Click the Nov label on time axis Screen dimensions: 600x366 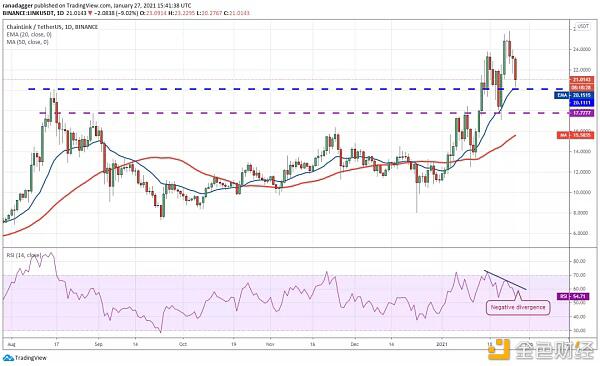(x=270, y=344)
